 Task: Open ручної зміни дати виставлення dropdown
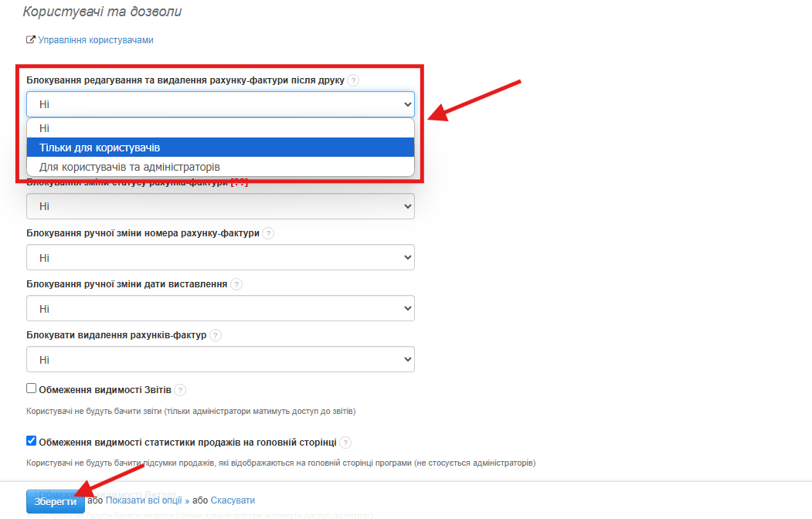[x=220, y=308]
